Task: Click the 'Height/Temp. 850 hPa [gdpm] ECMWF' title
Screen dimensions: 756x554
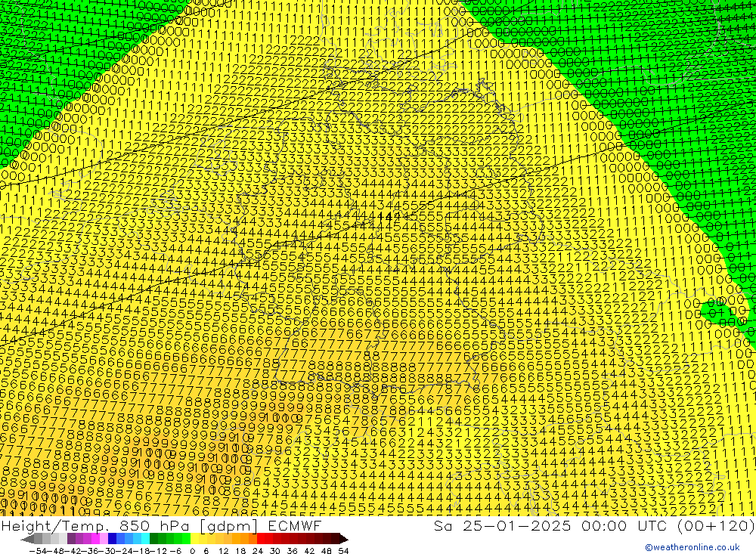Action: point(161,525)
